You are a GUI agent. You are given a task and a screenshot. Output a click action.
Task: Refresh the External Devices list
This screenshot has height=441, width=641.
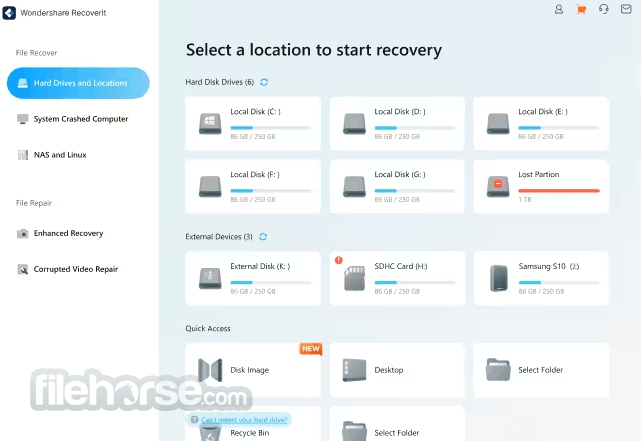pos(263,237)
